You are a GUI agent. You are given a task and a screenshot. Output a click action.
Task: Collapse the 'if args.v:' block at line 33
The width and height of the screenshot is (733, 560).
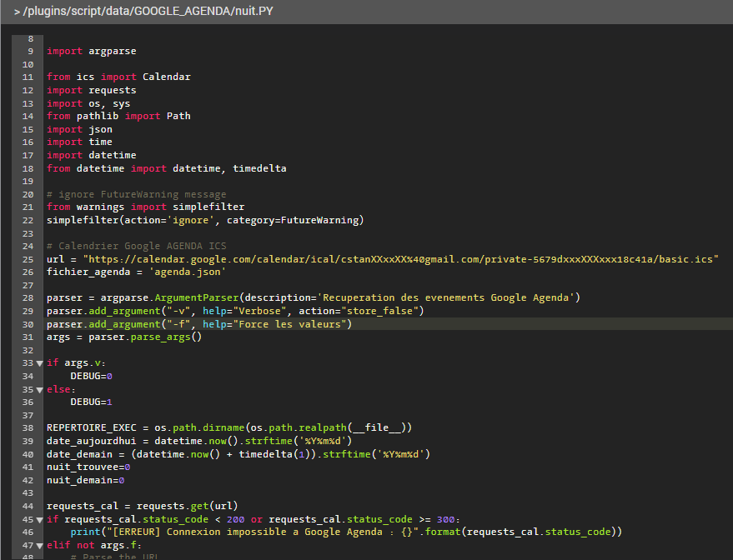click(x=40, y=363)
